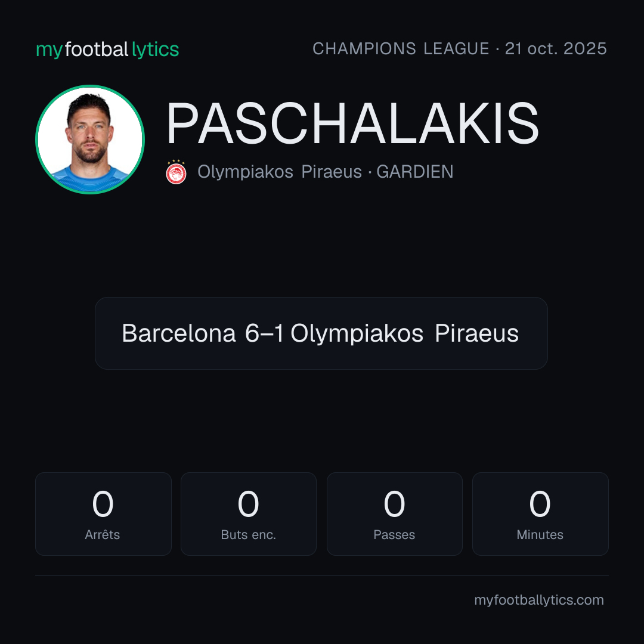The width and height of the screenshot is (644, 644).
Task: Click the 21 oct. 2025 date text
Action: (556, 48)
